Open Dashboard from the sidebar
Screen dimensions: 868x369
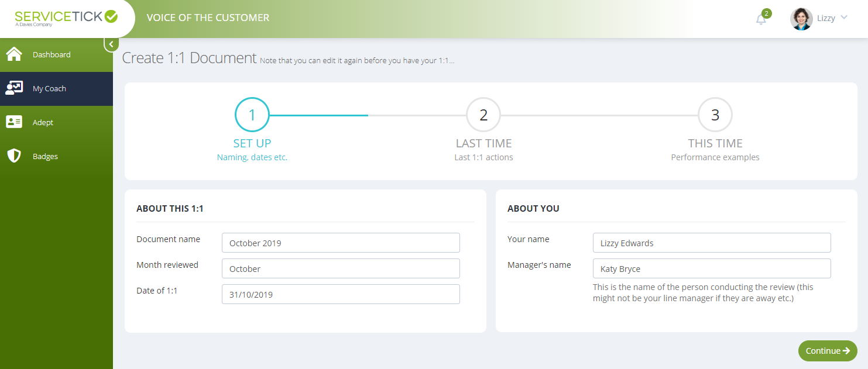[x=56, y=55]
